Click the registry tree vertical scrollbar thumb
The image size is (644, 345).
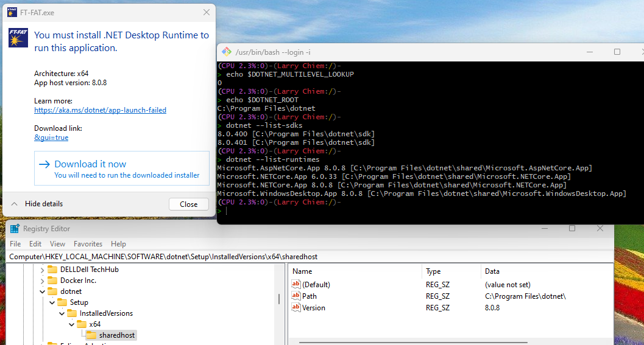tap(279, 299)
